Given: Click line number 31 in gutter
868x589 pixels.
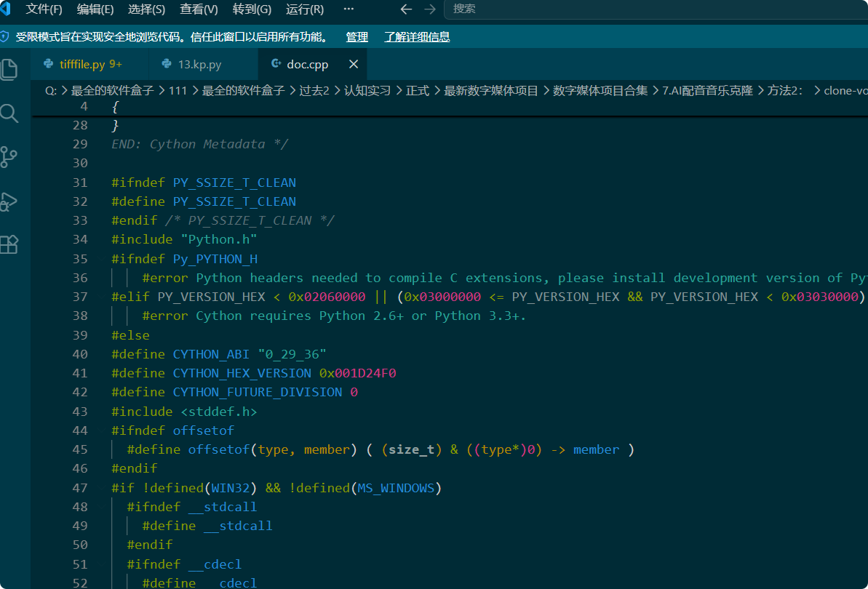Looking at the screenshot, I should click(x=80, y=183).
